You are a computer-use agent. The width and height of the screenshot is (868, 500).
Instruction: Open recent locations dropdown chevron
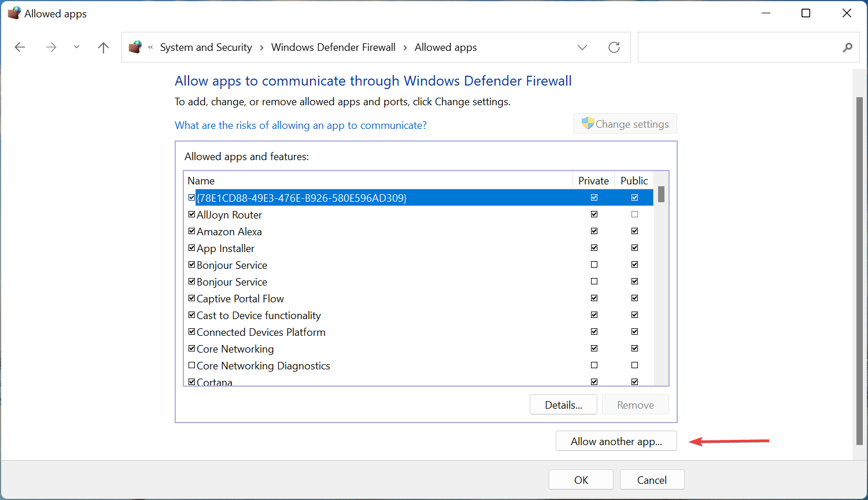pos(76,47)
